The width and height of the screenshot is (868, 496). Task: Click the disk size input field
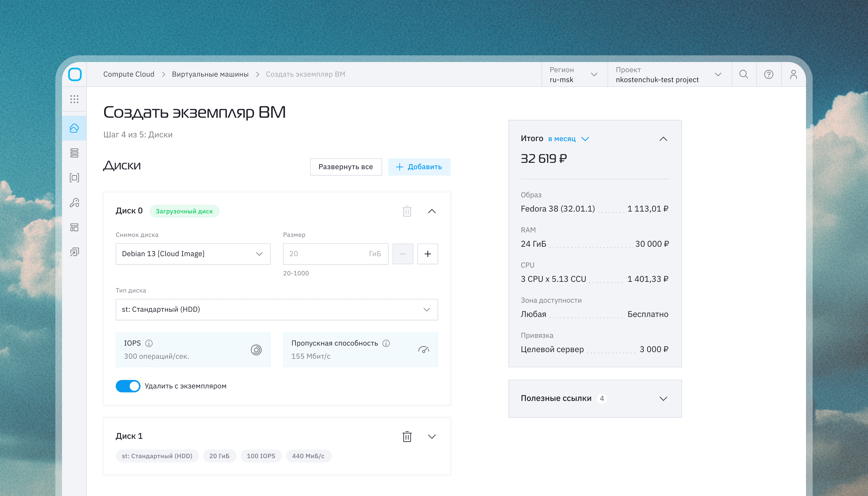pos(335,254)
